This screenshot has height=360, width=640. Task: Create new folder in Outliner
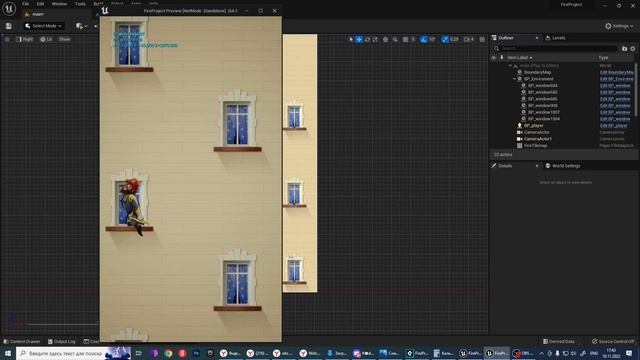pyautogui.click(x=624, y=49)
